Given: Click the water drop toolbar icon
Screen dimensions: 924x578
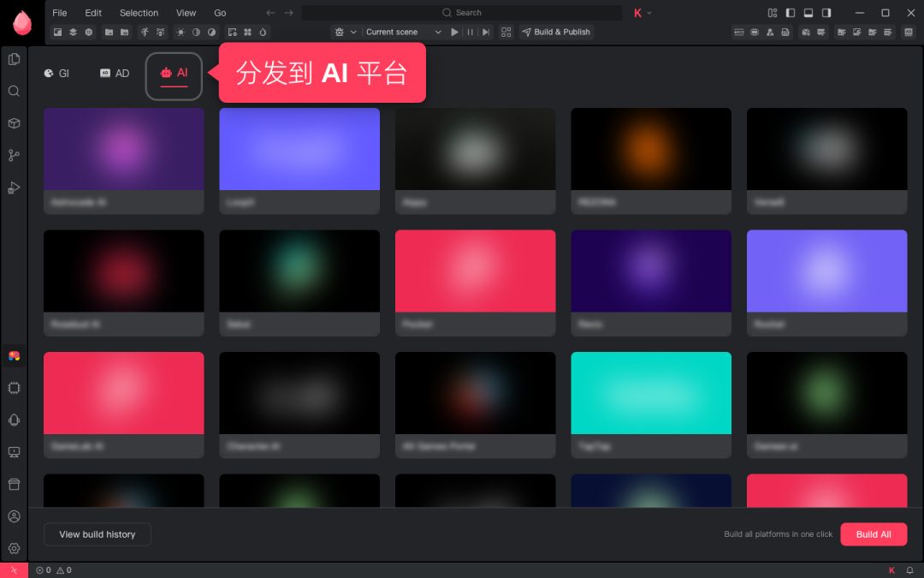Looking at the screenshot, I should pyautogui.click(x=263, y=32).
